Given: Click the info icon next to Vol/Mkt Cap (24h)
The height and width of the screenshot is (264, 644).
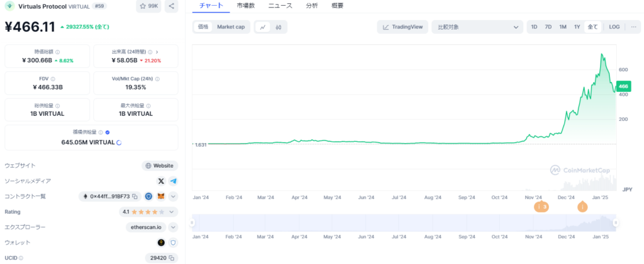Looking at the screenshot, I should 158,79.
